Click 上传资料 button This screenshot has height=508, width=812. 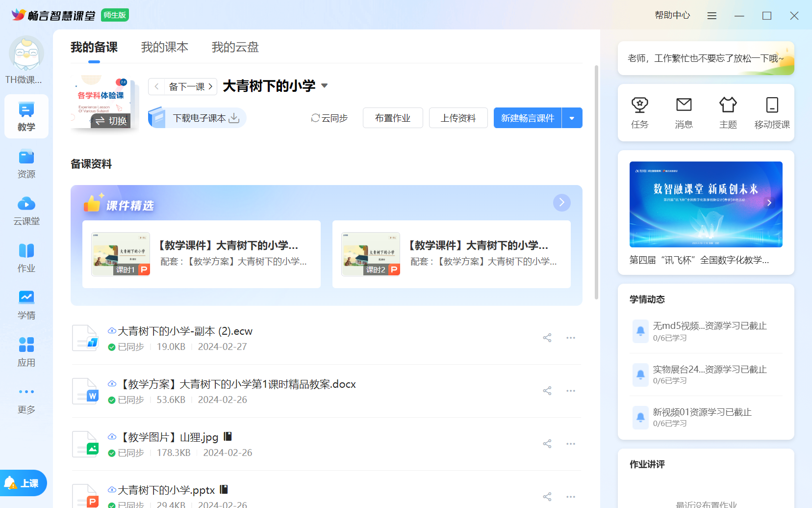pos(458,118)
